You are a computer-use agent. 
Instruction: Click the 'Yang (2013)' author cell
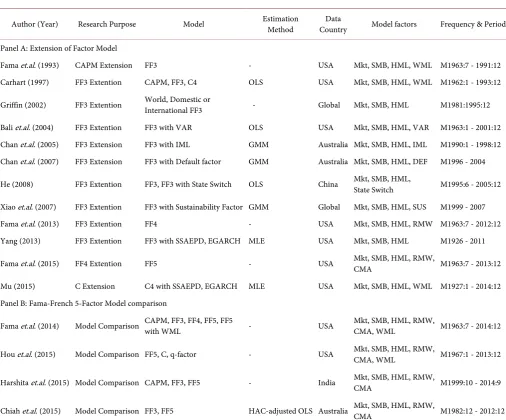click(20, 241)
